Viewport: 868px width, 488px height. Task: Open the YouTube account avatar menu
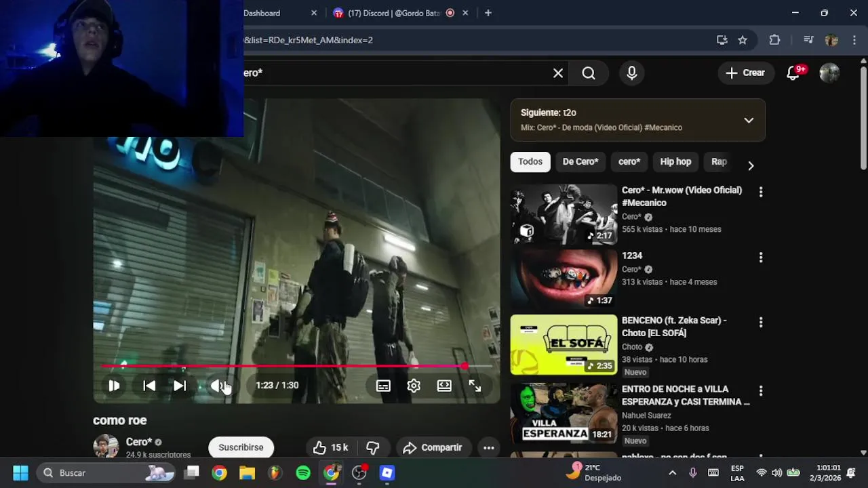(829, 73)
